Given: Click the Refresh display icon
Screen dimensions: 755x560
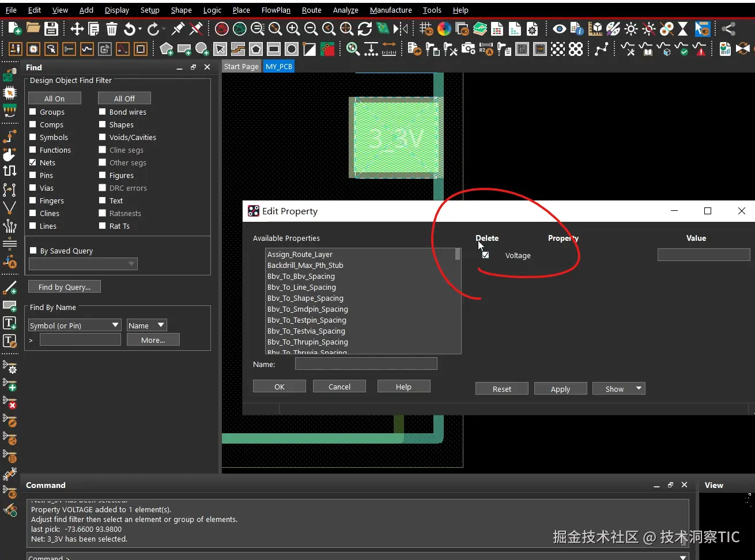Looking at the screenshot, I should tap(365, 29).
